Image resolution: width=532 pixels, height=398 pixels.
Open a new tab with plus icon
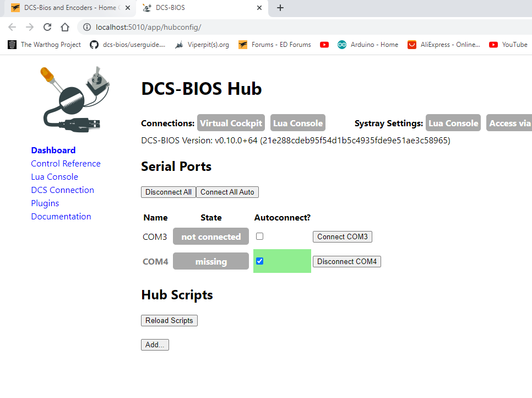coord(280,8)
